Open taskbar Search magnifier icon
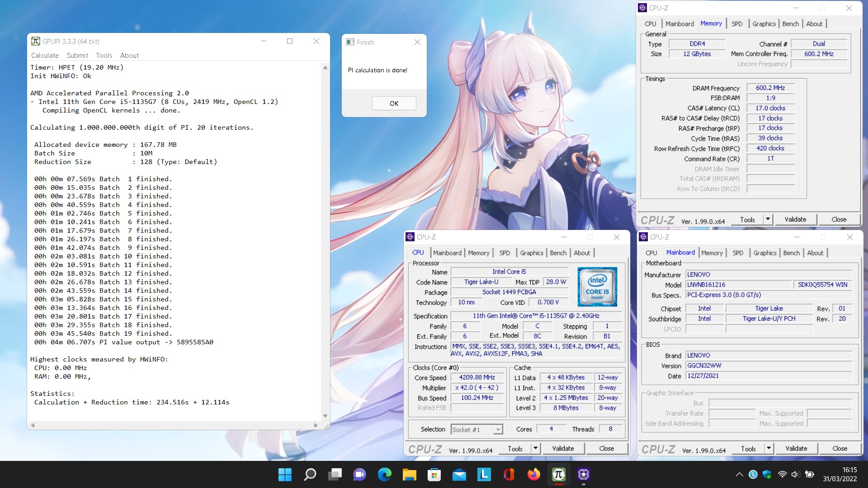This screenshot has width=868, height=488. point(310,474)
